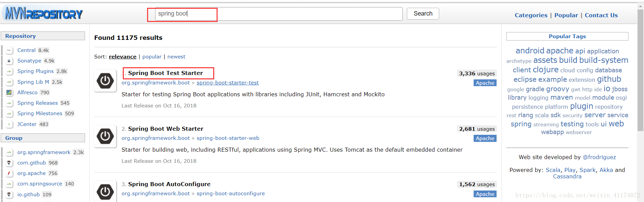Image resolution: width=644 pixels, height=202 pixels.
Task: Sort results by newest
Action: coord(176,57)
